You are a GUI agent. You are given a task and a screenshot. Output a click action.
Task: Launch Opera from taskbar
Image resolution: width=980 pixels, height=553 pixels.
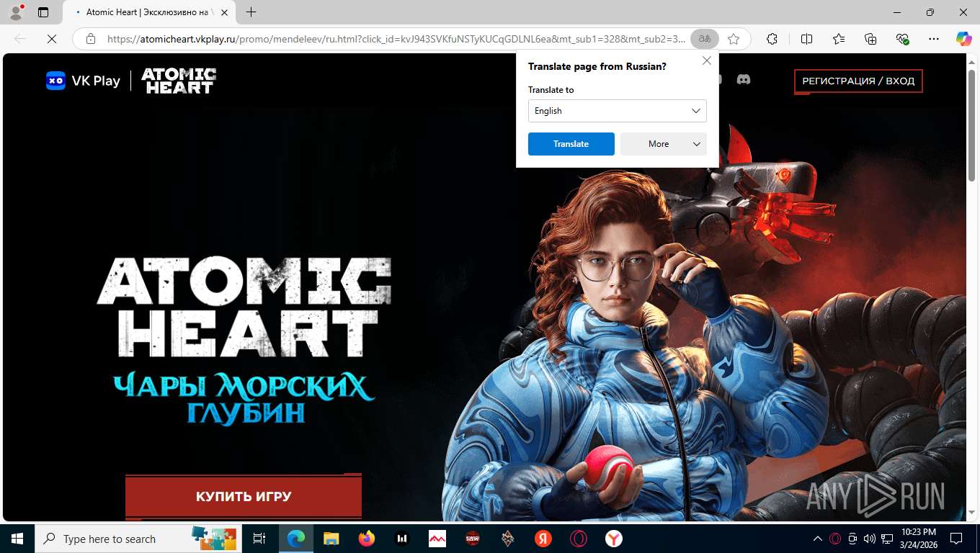coord(579,539)
